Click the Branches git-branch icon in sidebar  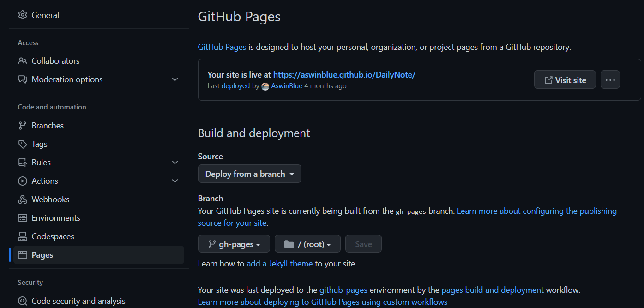coord(22,126)
